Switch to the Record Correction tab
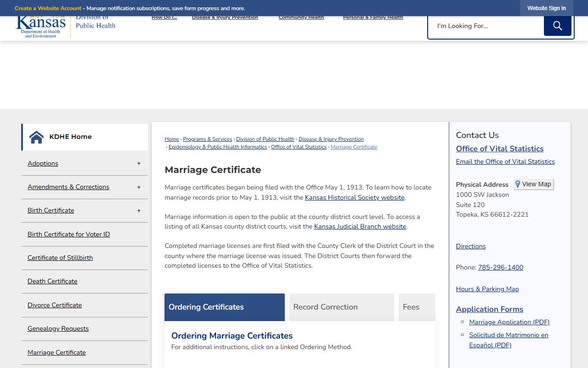 [x=342, y=307]
